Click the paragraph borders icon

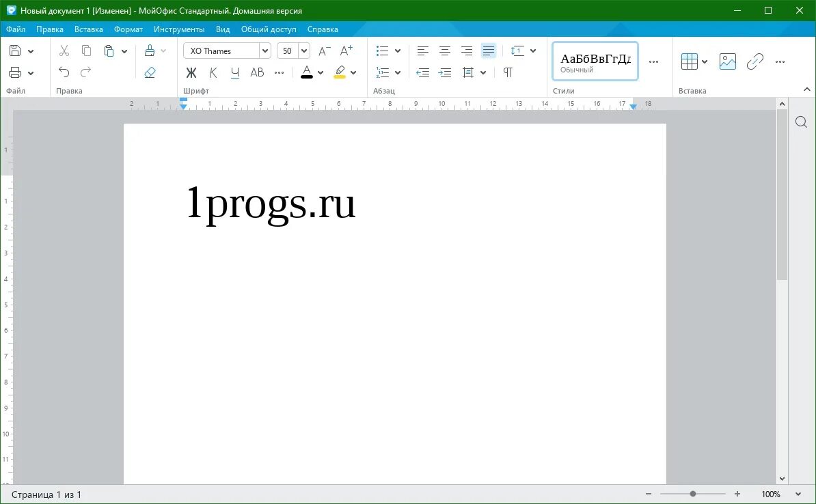click(468, 72)
